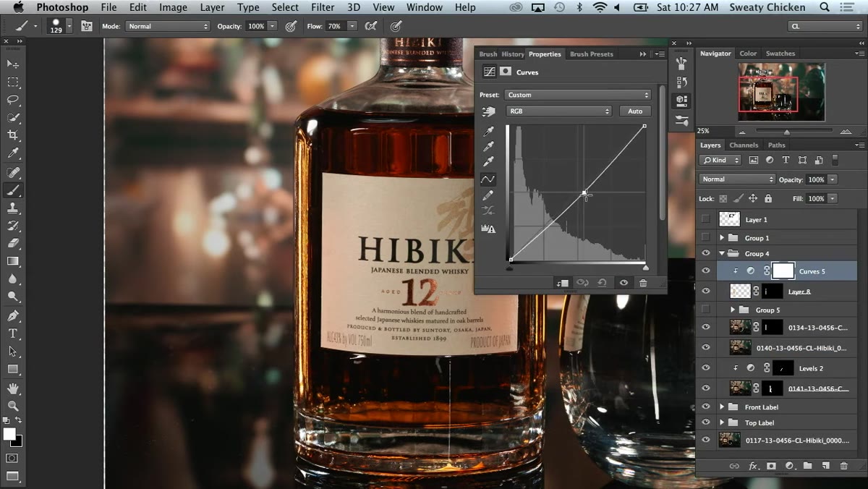Select the Lasso tool
868x489 pixels.
13,100
